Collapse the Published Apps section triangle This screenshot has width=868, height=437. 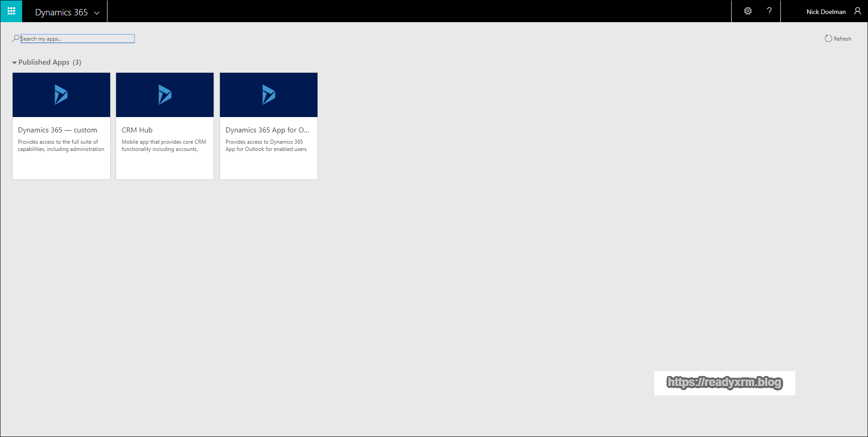pos(14,63)
